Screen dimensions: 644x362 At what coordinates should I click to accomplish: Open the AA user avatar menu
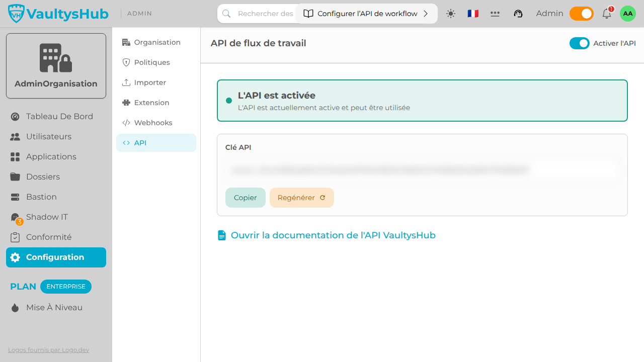(628, 14)
